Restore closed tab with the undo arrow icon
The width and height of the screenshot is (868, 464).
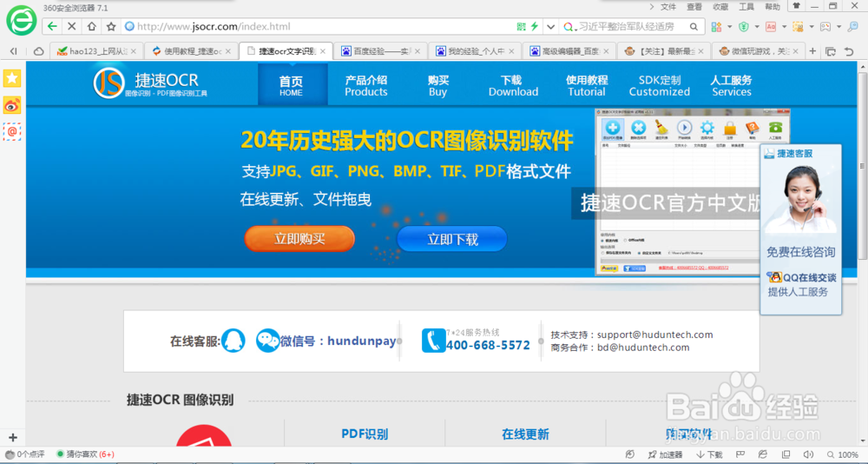pyautogui.click(x=849, y=51)
